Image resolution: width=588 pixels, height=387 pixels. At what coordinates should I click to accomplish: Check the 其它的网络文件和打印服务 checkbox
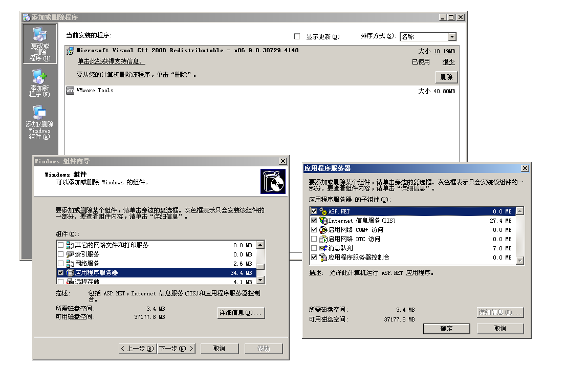(61, 245)
